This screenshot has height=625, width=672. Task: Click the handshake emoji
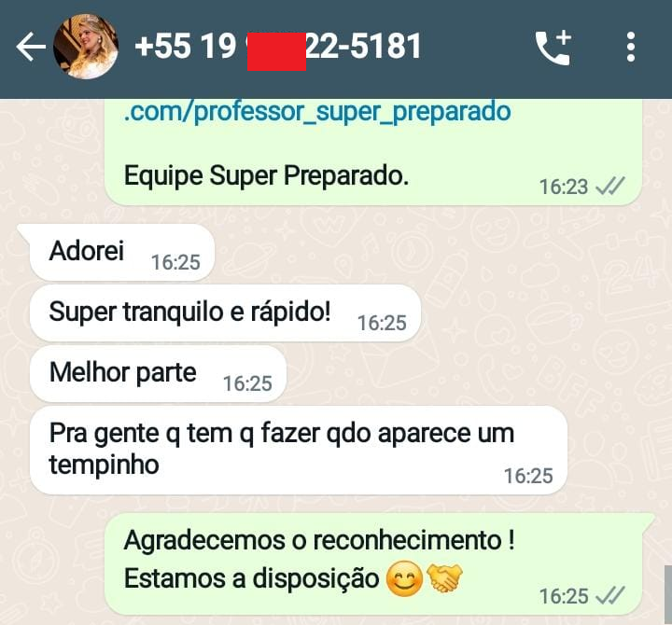(444, 576)
